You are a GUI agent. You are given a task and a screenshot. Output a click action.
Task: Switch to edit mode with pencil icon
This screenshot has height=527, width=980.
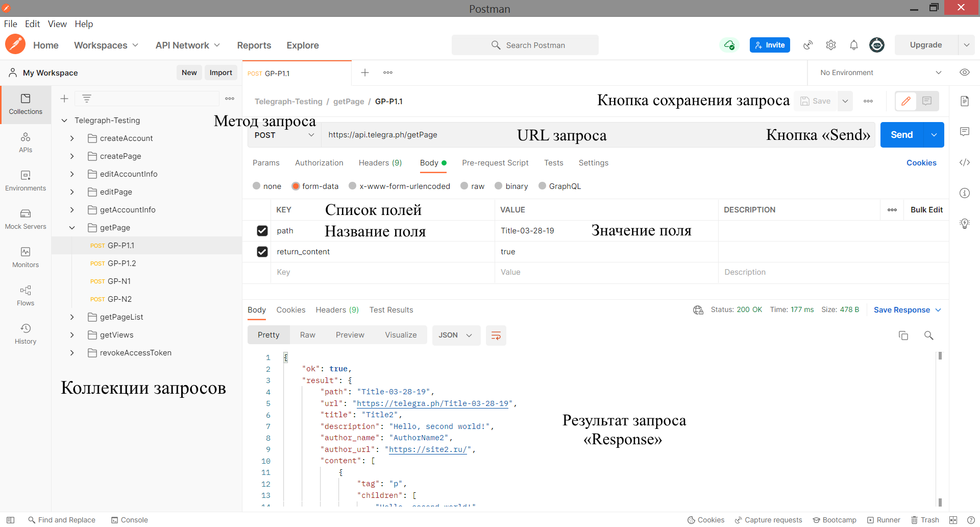click(x=906, y=101)
